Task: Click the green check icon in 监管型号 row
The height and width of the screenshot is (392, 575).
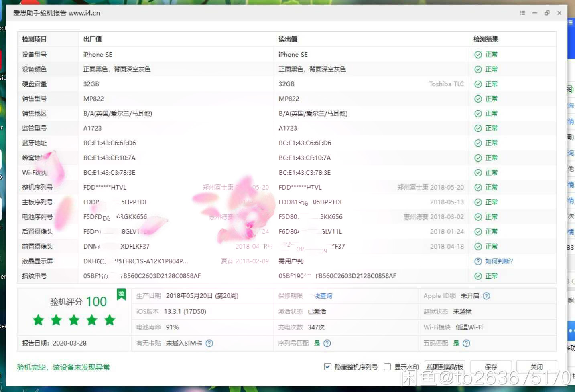Action: click(x=478, y=128)
